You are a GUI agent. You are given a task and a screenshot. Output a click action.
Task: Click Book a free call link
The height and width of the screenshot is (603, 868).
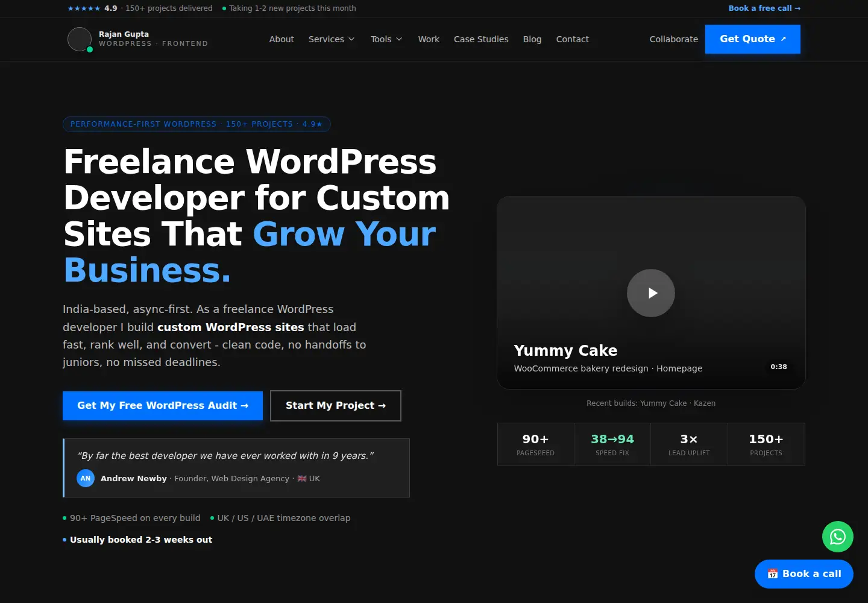(764, 8)
